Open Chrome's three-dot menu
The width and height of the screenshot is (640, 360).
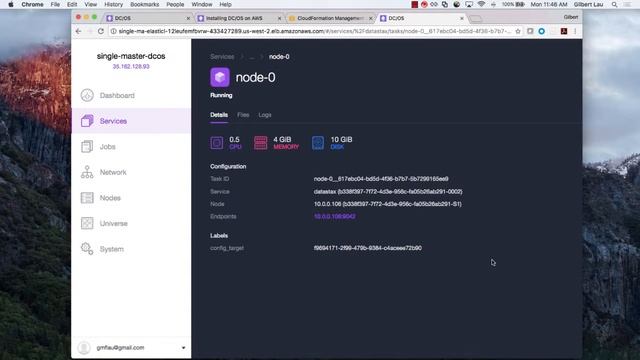(x=575, y=31)
